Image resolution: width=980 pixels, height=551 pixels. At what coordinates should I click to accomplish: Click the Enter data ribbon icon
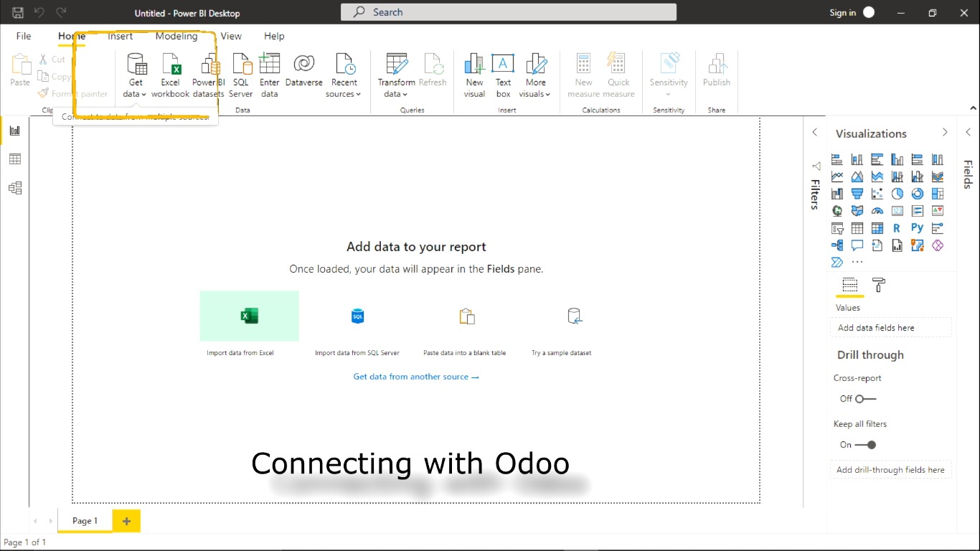tap(270, 75)
